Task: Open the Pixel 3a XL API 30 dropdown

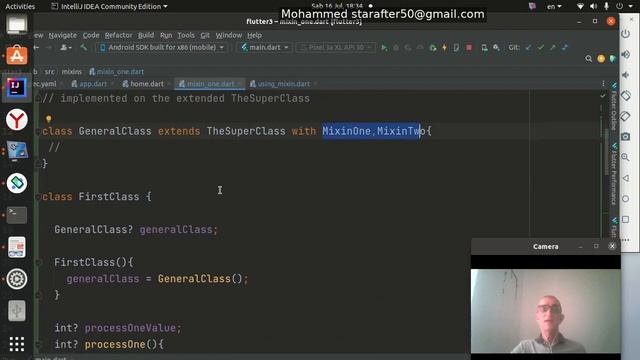Action: tap(336, 47)
